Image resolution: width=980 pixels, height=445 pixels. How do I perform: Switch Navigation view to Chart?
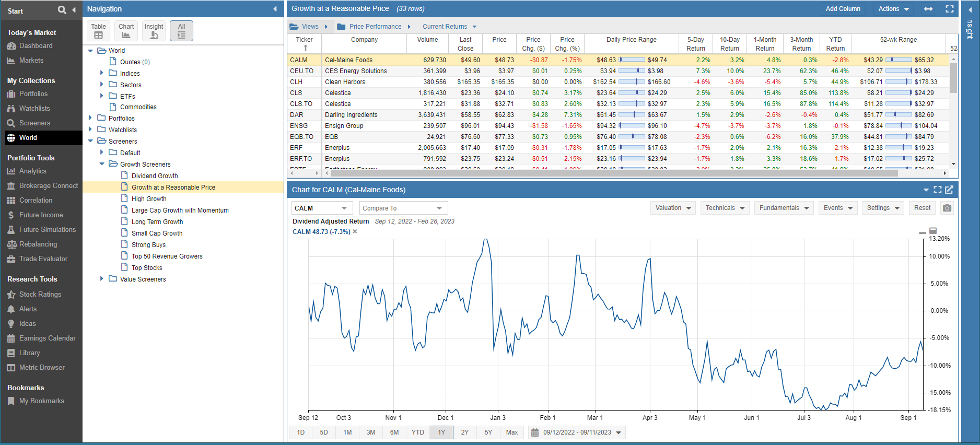pyautogui.click(x=126, y=31)
